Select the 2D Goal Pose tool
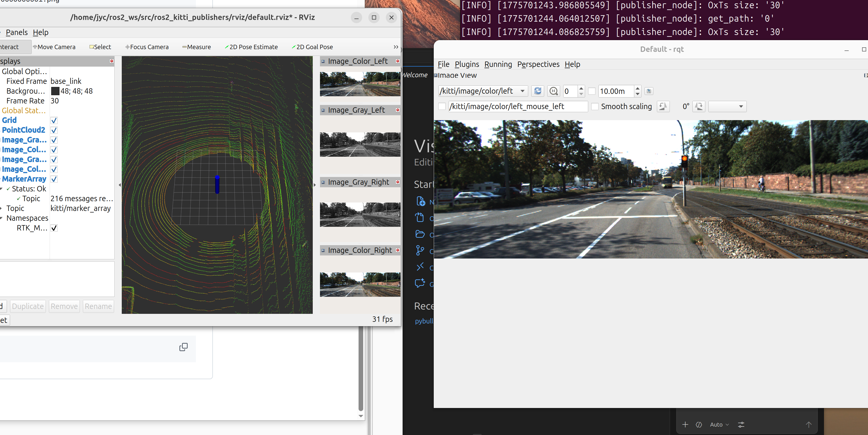 312,47
